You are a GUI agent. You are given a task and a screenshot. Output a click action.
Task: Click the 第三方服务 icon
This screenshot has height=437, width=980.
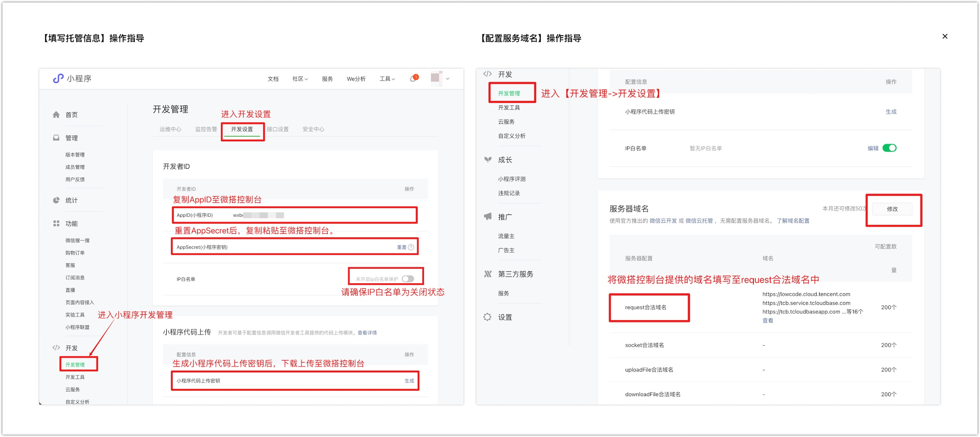[488, 274]
